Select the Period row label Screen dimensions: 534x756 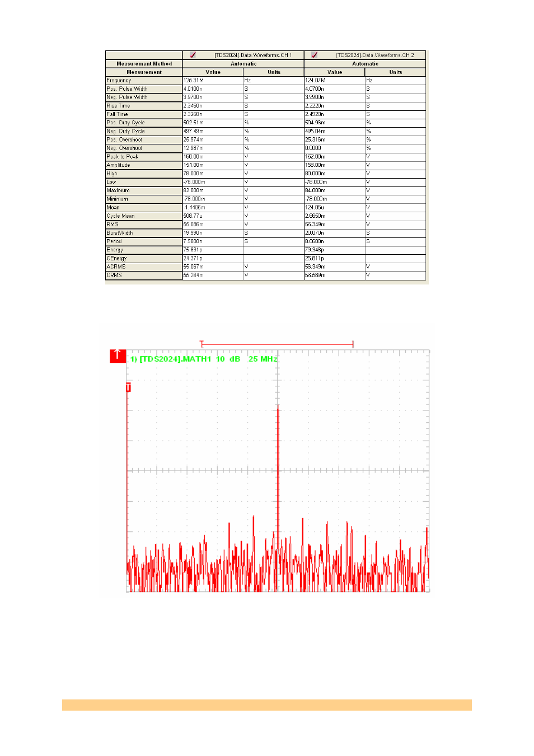click(x=144, y=241)
